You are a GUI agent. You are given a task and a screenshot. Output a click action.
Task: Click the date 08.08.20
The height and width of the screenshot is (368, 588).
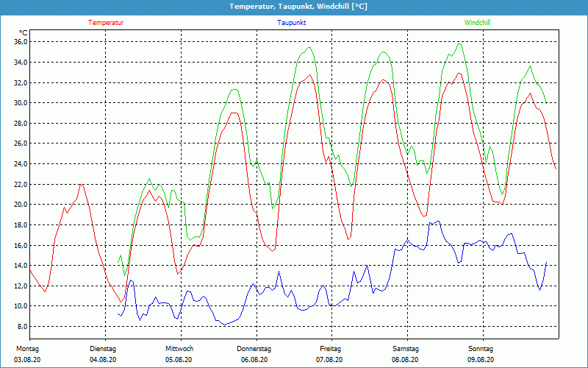click(x=405, y=360)
